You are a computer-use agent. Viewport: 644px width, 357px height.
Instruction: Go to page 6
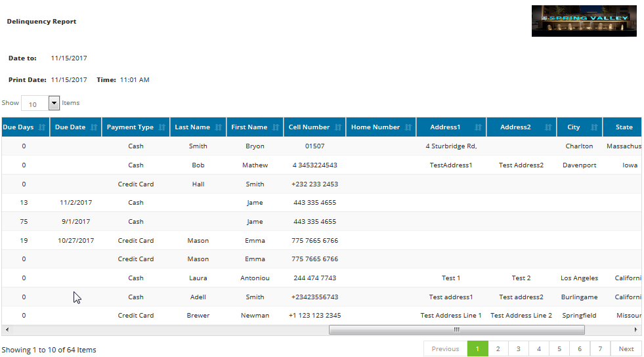(580, 348)
